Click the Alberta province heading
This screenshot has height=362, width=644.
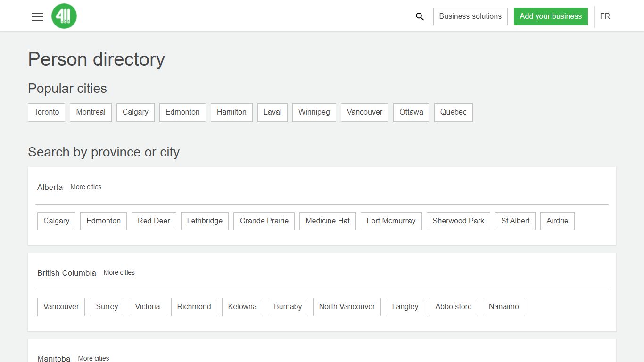pos(50,187)
